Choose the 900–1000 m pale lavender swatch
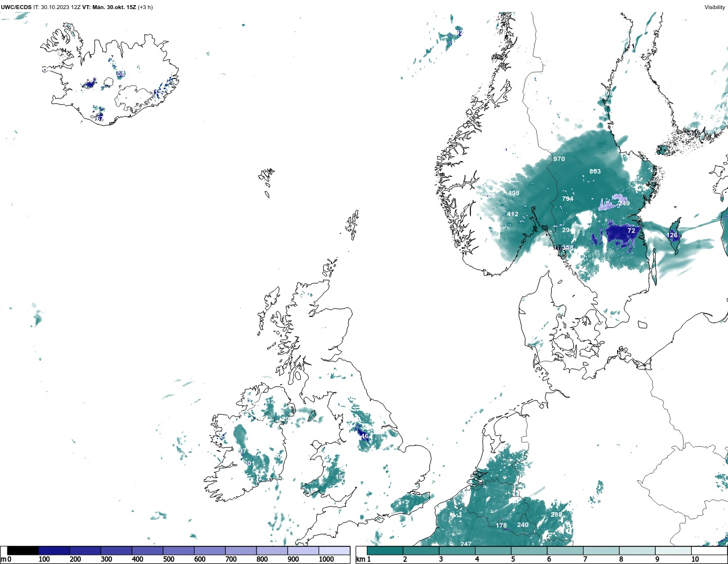The image size is (728, 564). [x=303, y=551]
